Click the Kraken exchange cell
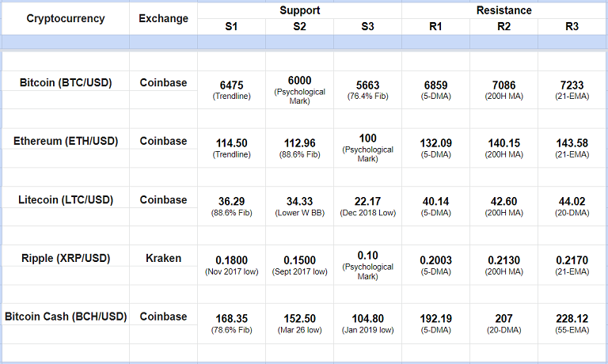 coord(164,258)
